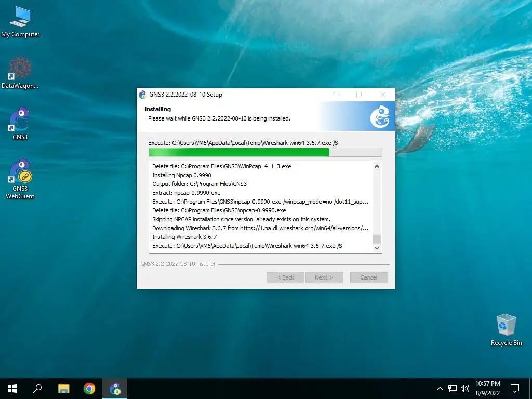Click the Close button of GNS3 Setup
This screenshot has width=532, height=399.
pyautogui.click(x=383, y=95)
